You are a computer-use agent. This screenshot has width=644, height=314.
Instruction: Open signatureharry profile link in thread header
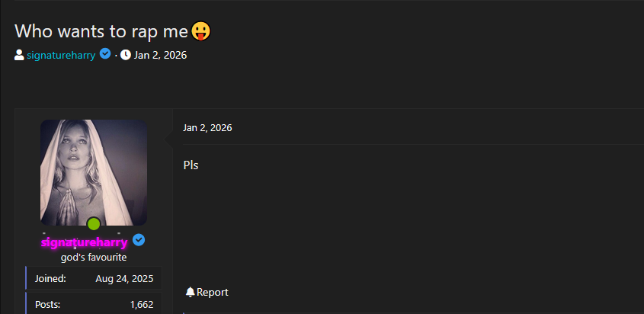[61, 55]
